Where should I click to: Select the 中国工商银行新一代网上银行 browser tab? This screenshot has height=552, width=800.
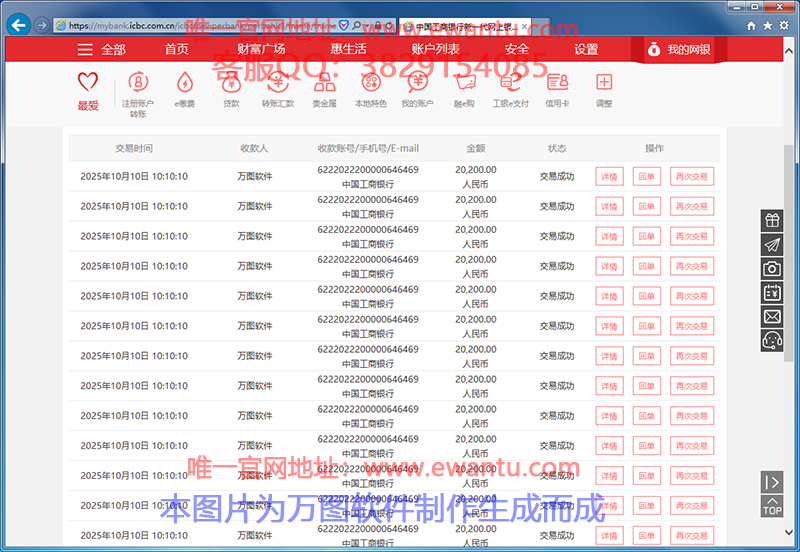464,26
